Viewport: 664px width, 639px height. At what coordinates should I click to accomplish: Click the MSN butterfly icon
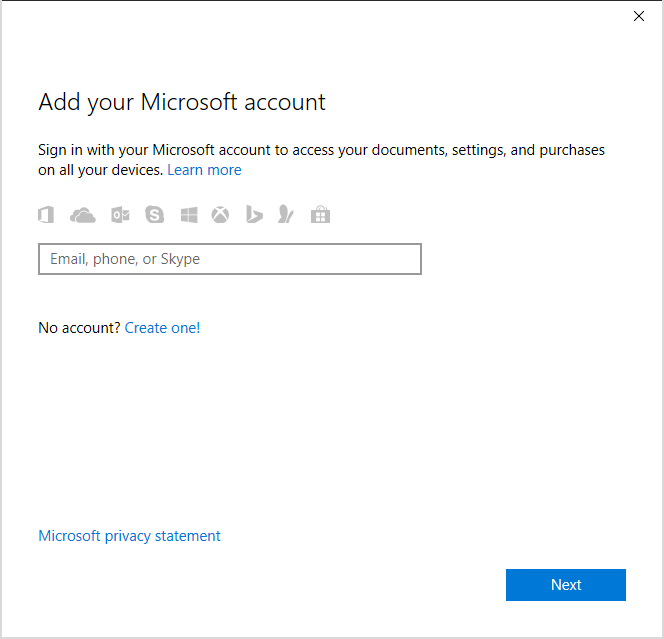(x=286, y=215)
